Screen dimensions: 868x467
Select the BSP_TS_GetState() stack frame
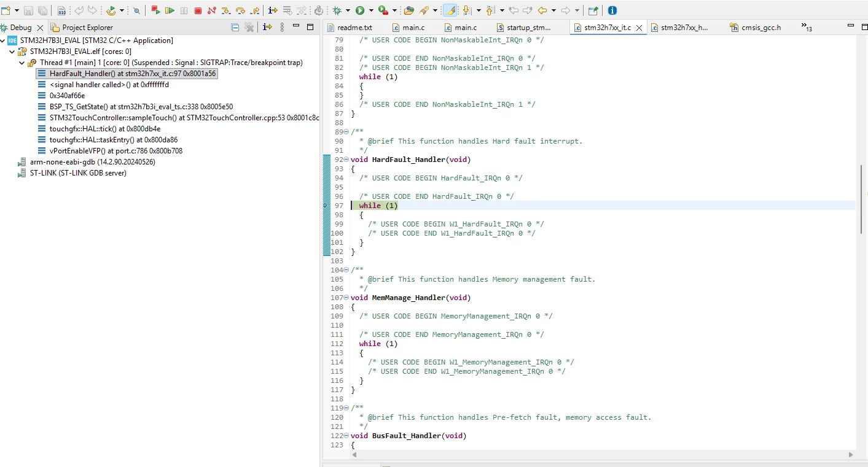pyautogui.click(x=135, y=107)
